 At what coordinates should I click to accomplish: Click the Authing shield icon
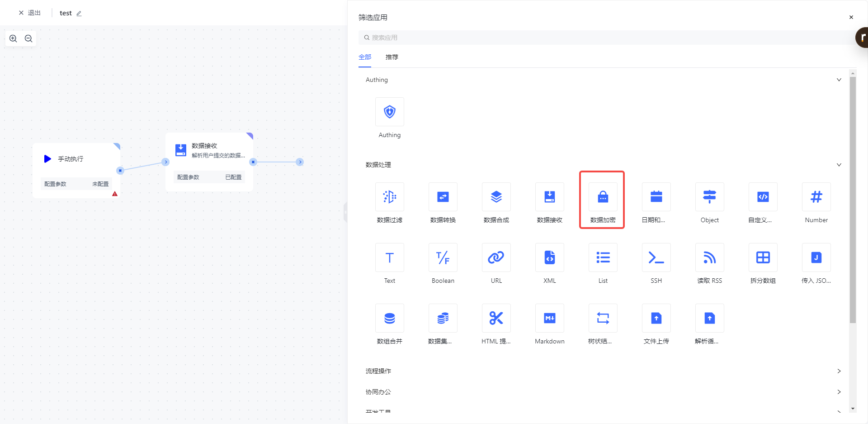click(389, 112)
